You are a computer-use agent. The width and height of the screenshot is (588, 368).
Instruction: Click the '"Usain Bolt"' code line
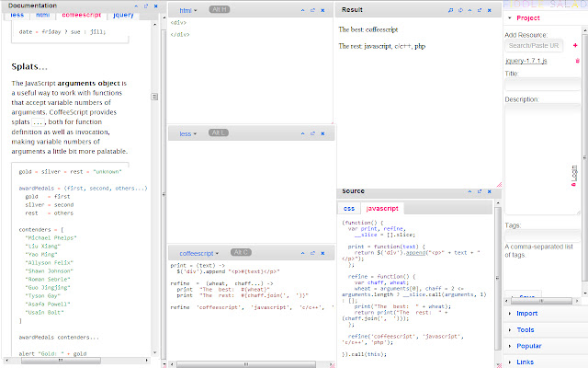click(x=44, y=313)
